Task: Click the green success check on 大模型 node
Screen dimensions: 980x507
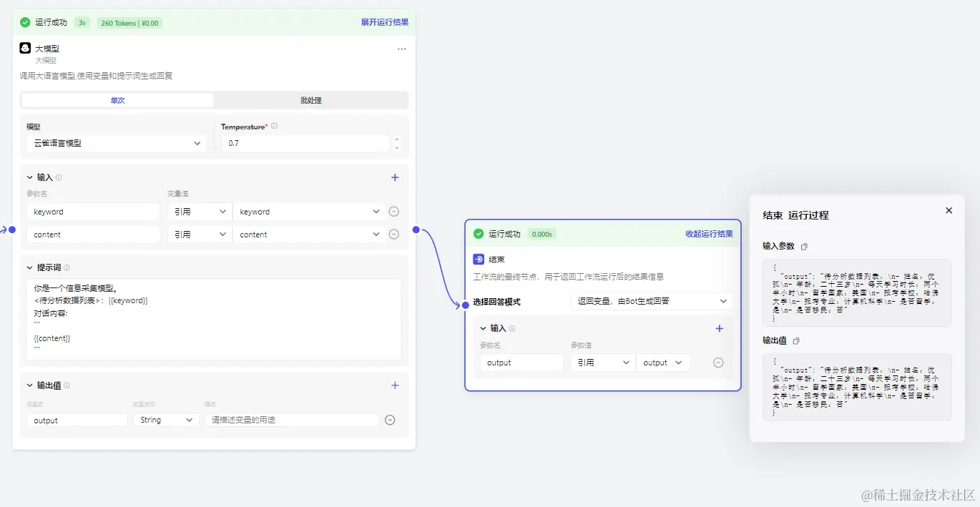Action: [x=25, y=22]
